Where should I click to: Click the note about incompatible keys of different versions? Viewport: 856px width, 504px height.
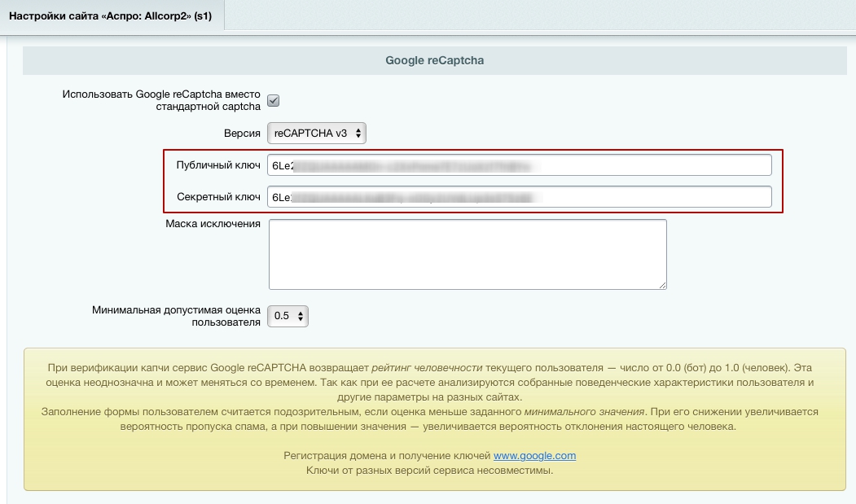430,470
